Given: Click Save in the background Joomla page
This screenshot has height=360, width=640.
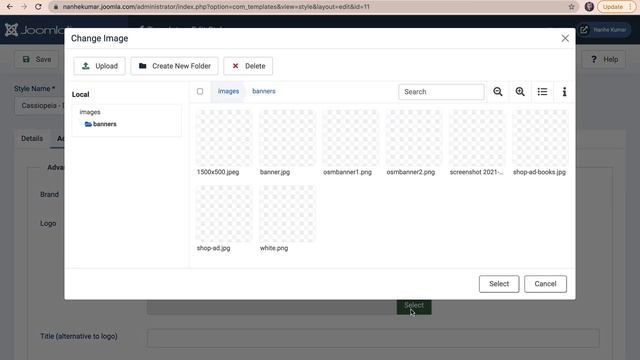Looking at the screenshot, I should click(x=37, y=60).
